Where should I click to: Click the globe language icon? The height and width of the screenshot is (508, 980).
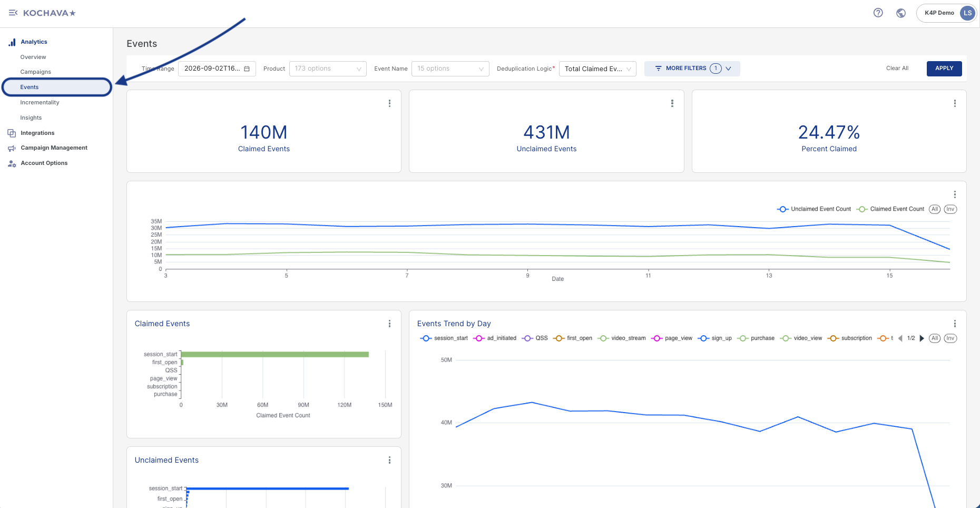pyautogui.click(x=901, y=13)
